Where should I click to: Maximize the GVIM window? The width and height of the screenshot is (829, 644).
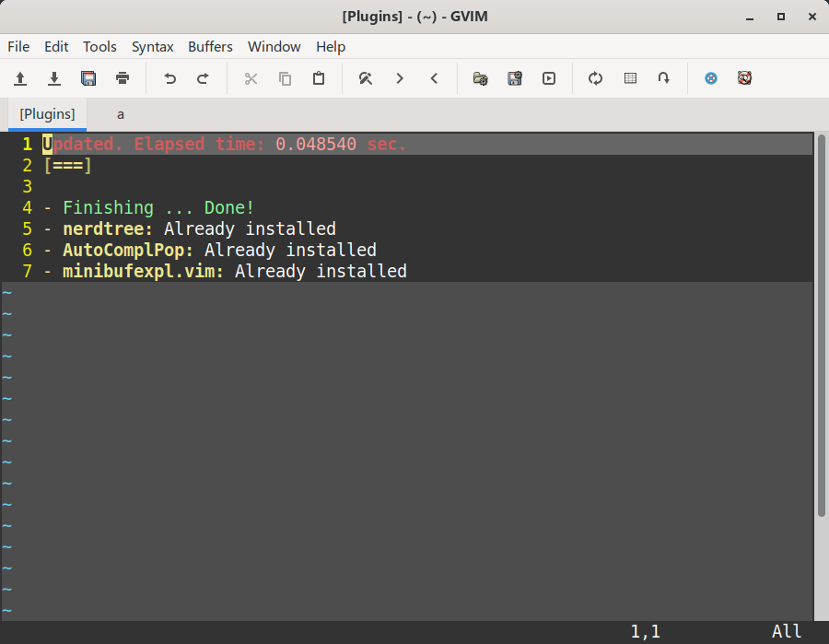pyautogui.click(x=781, y=17)
